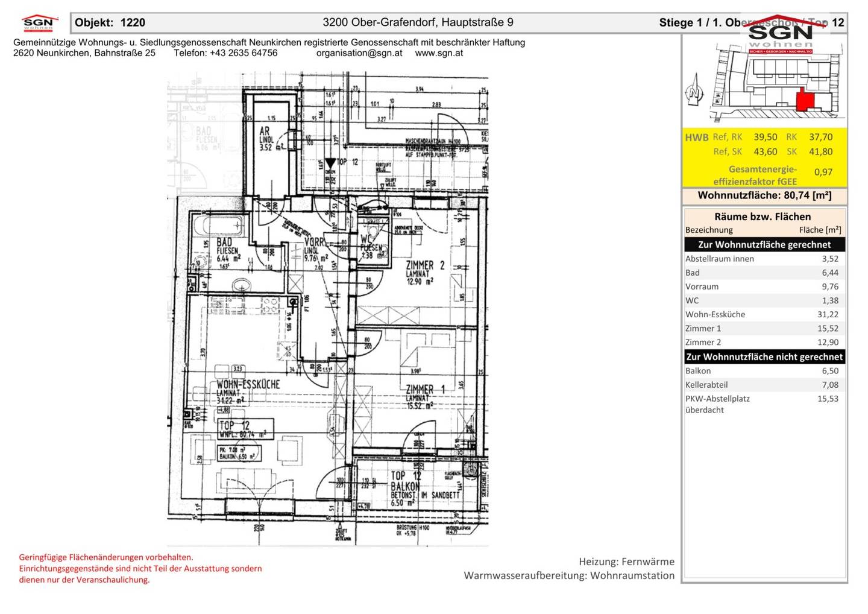Select 'Abstellraum innen' table row
The height and width of the screenshot is (614, 868).
(764, 259)
